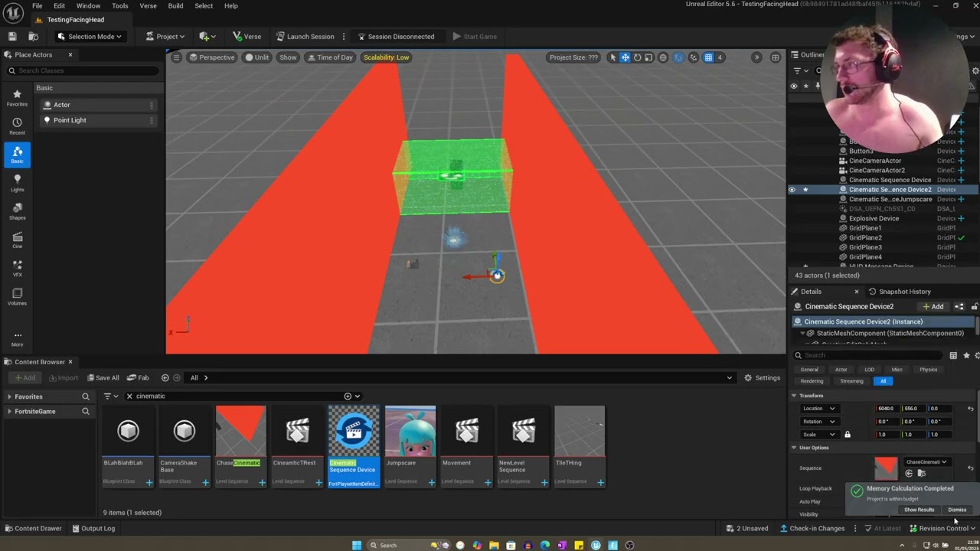The height and width of the screenshot is (551, 980).
Task: Dismiss the Memory Calculation notification
Action: tap(957, 510)
